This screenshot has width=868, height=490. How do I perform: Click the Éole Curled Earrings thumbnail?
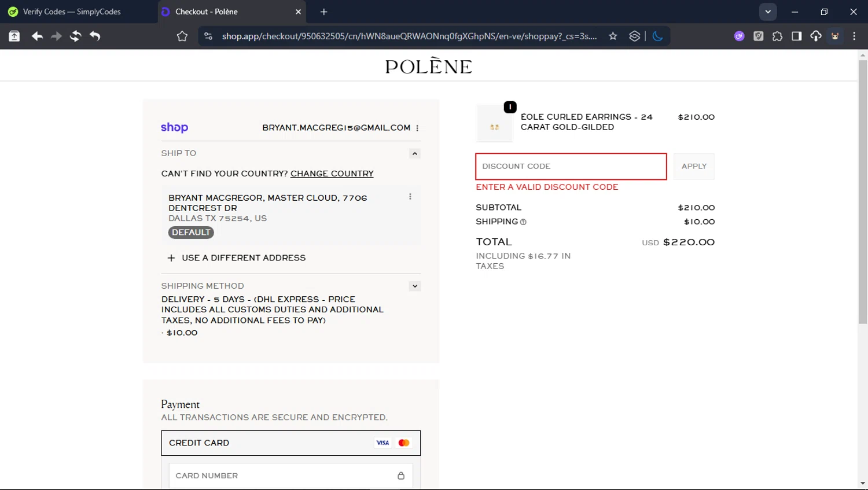(x=495, y=123)
